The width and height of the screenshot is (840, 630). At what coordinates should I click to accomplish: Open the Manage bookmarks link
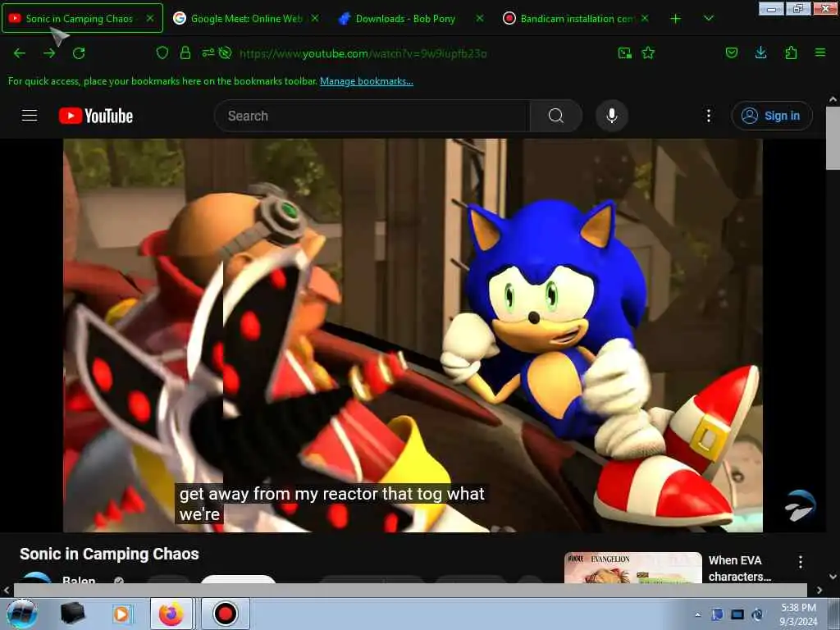point(367,81)
